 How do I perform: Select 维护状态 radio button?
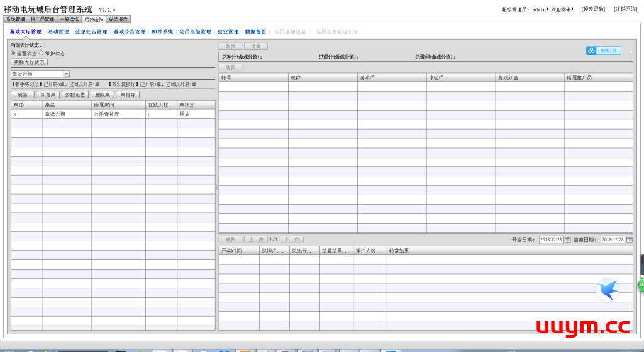click(x=42, y=54)
